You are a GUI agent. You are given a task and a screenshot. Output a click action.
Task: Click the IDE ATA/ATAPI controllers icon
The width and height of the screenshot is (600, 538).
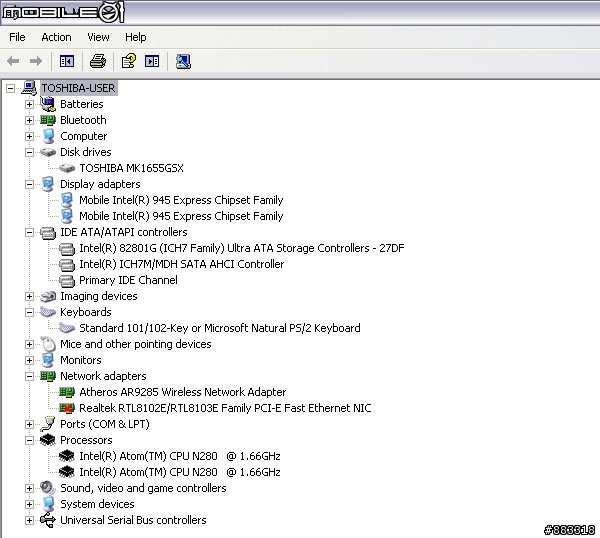click(48, 232)
